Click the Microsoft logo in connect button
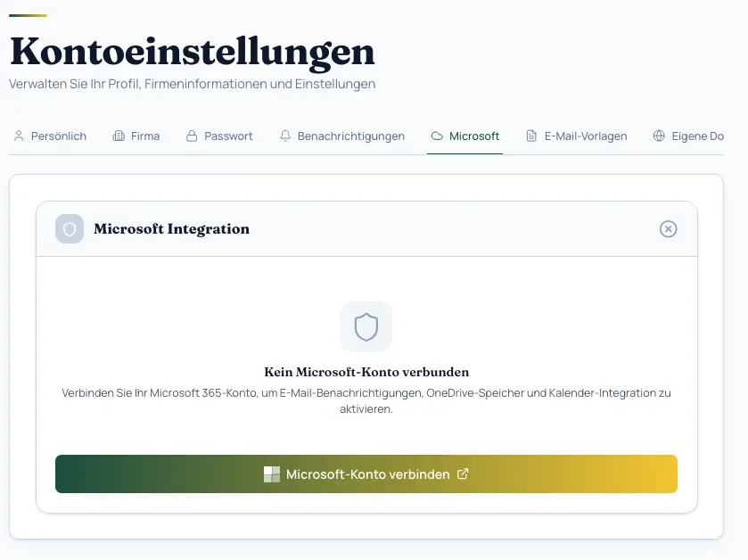Screen dimensions: 748x560 272,474
